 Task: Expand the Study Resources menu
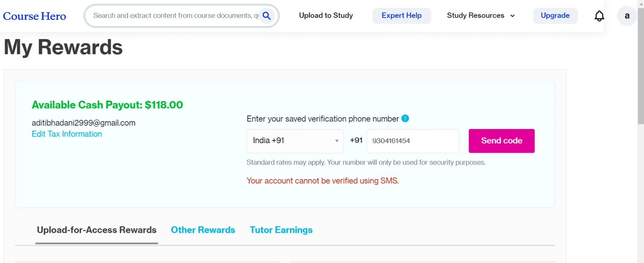point(480,16)
